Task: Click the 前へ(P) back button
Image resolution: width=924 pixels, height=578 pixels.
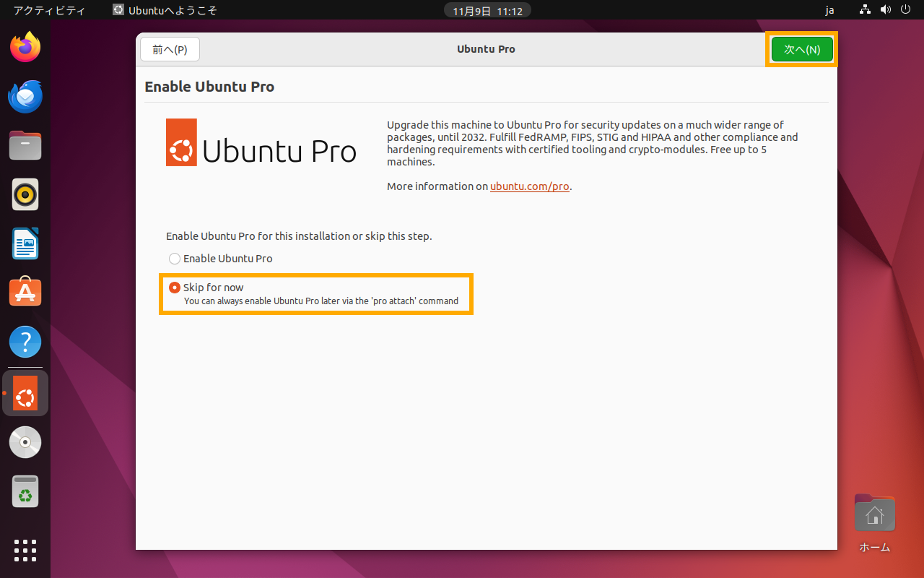Action: coord(170,49)
